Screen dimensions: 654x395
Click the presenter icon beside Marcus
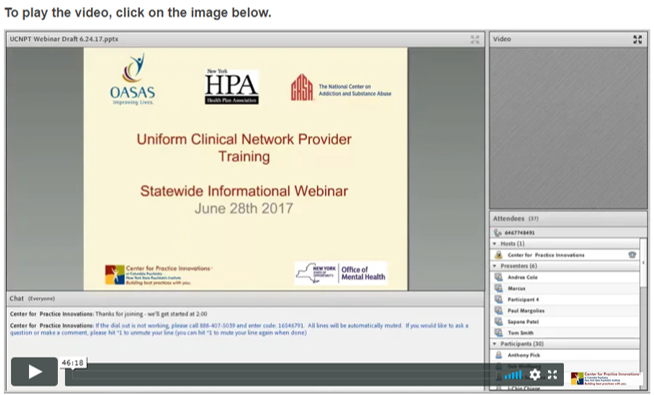click(x=498, y=288)
